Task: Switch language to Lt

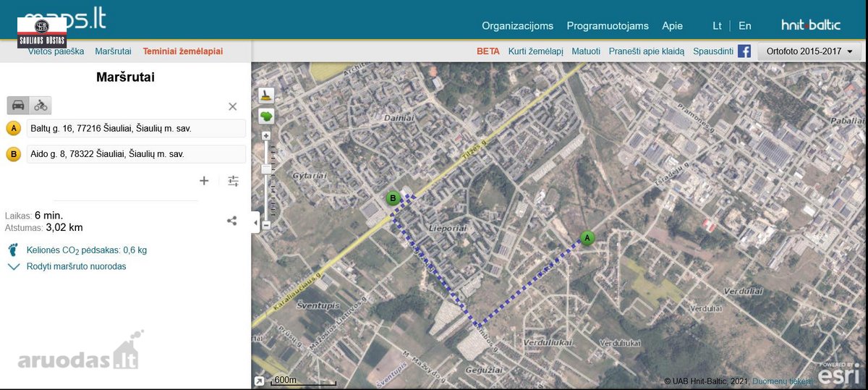Action: coord(717,25)
